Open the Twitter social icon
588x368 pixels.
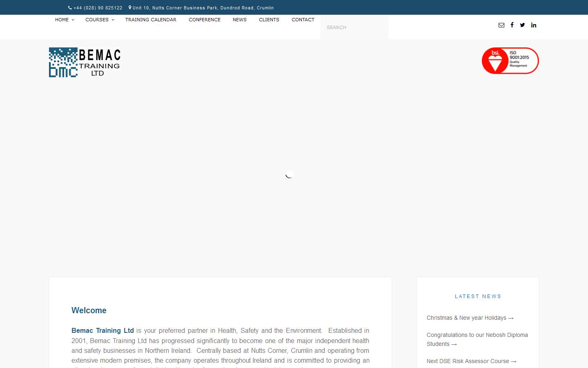coord(522,25)
